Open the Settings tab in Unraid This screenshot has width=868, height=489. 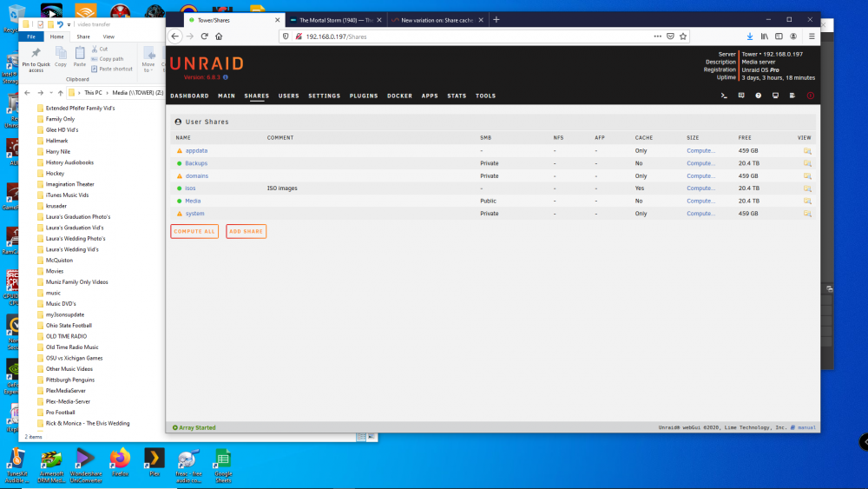pos(325,96)
